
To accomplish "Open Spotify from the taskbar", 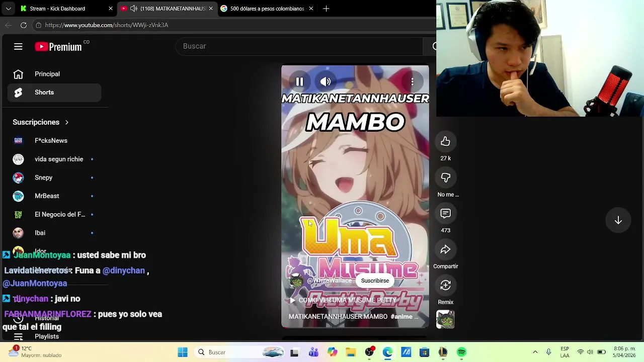I will (x=461, y=352).
